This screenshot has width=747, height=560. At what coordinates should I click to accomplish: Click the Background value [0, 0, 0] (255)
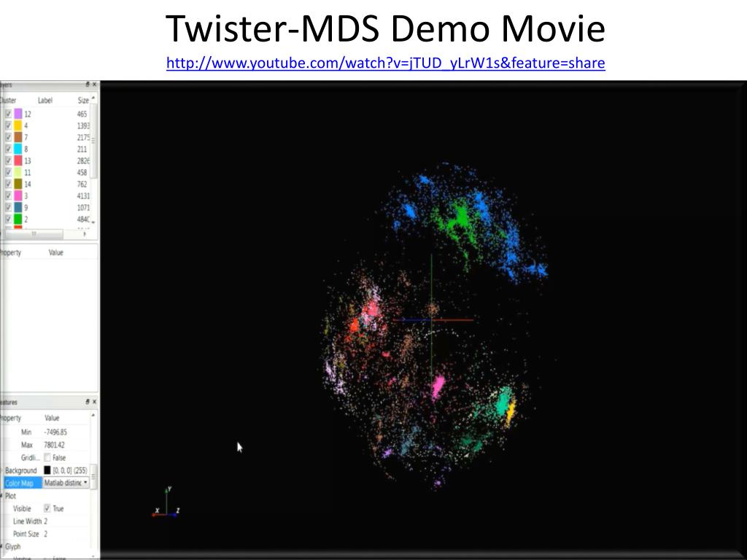(70, 470)
